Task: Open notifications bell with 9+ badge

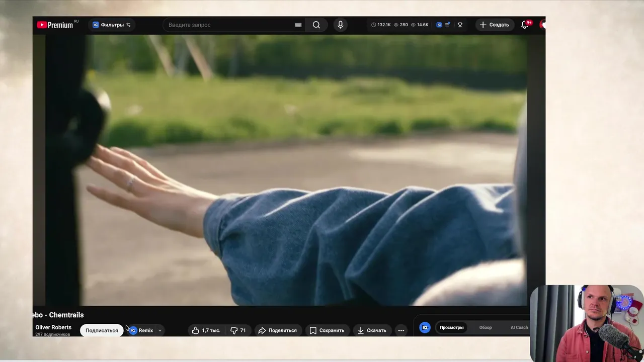Action: tap(525, 25)
